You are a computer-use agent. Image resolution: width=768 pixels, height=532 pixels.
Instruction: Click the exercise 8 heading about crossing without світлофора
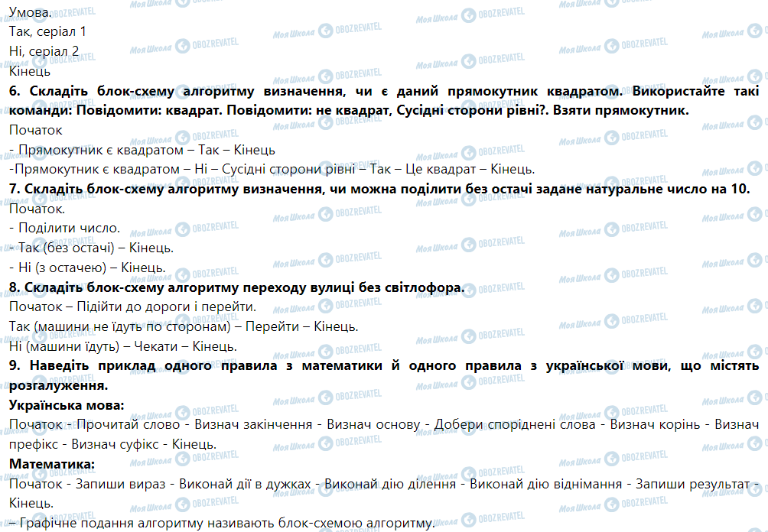[237, 287]
